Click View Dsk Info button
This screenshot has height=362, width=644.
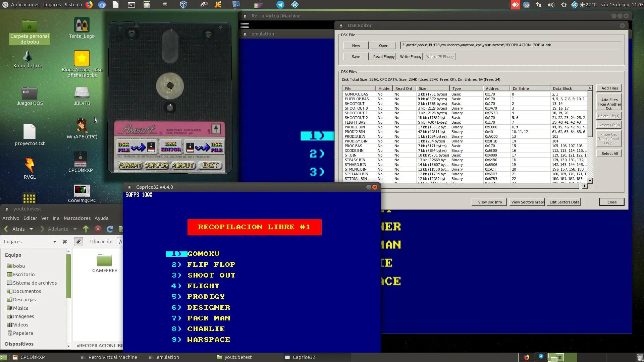click(490, 202)
